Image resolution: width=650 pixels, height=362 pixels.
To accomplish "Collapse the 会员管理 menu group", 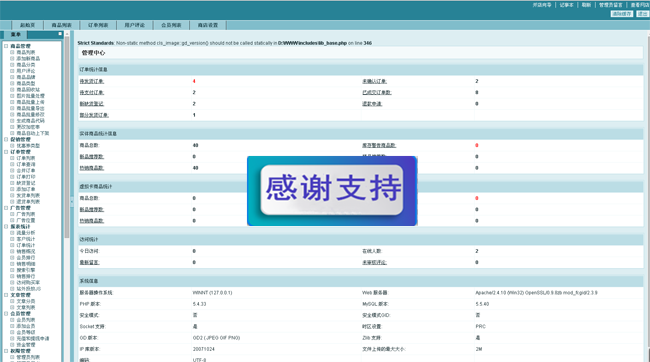I will click(x=6, y=313).
